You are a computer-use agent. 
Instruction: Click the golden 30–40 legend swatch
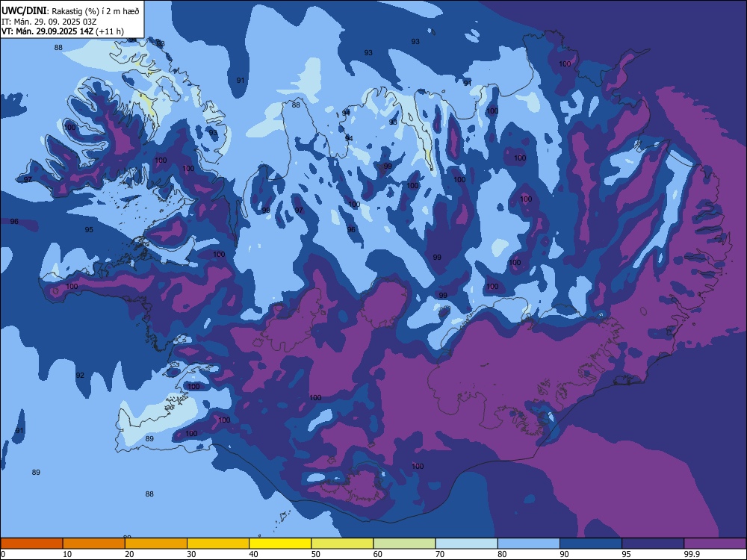[x=218, y=544]
